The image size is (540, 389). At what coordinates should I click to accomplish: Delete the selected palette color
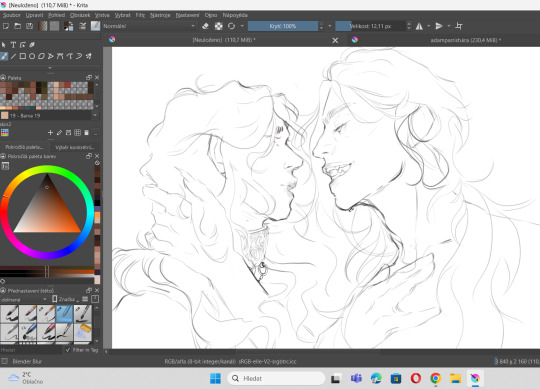pos(86,133)
